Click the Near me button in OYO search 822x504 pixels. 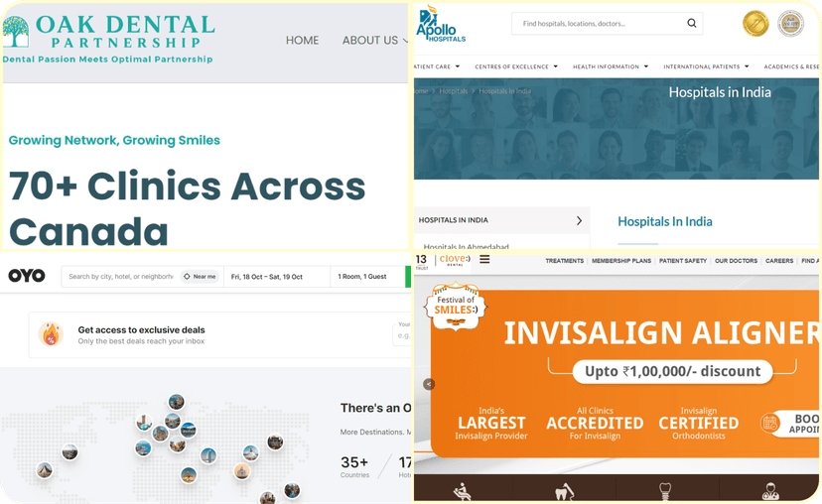pyautogui.click(x=200, y=277)
